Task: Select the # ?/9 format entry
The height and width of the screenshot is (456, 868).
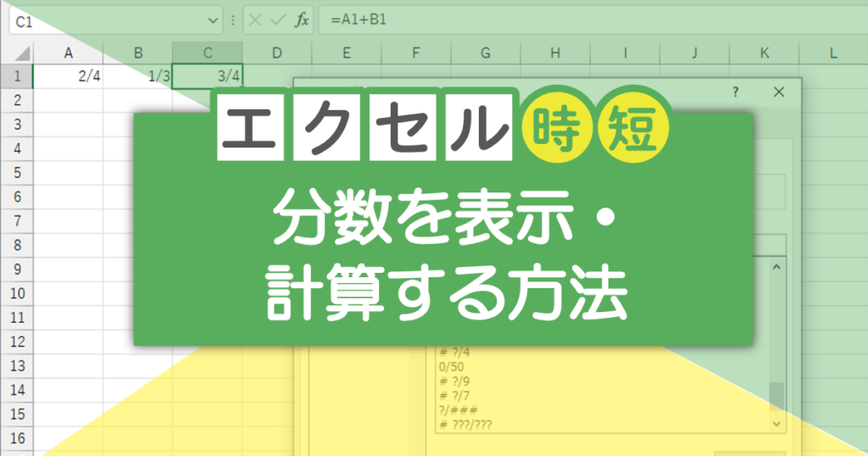Action: [454, 381]
